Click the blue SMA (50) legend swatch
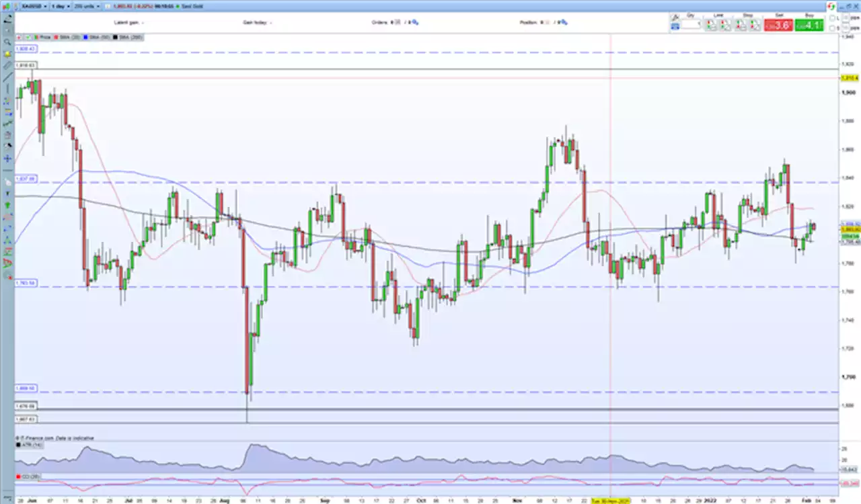The image size is (861, 504). pos(85,37)
